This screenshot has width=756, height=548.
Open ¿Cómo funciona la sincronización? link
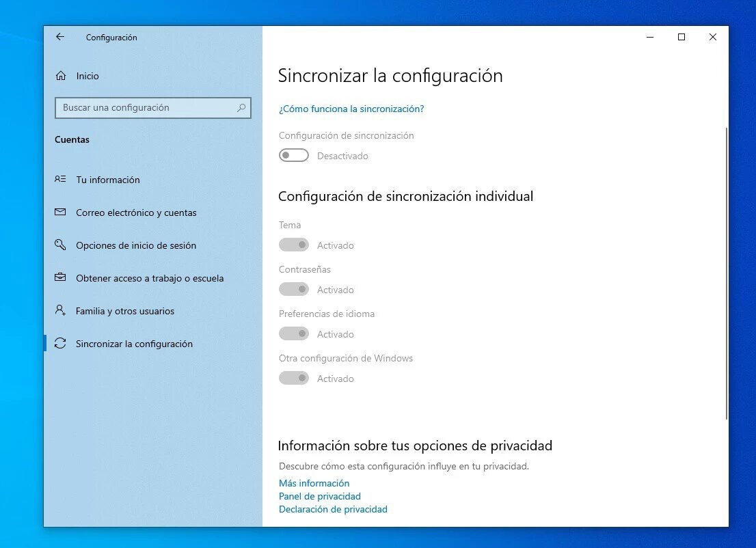pyautogui.click(x=351, y=109)
